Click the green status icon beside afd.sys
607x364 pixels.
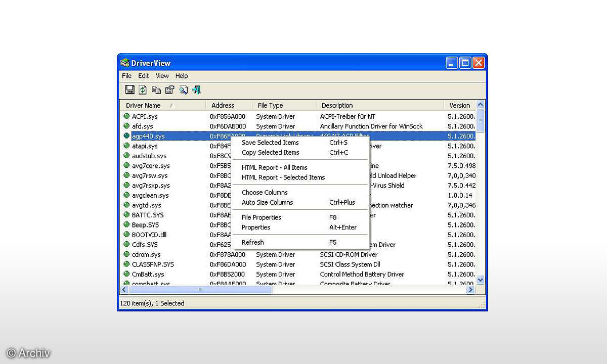[x=126, y=126]
